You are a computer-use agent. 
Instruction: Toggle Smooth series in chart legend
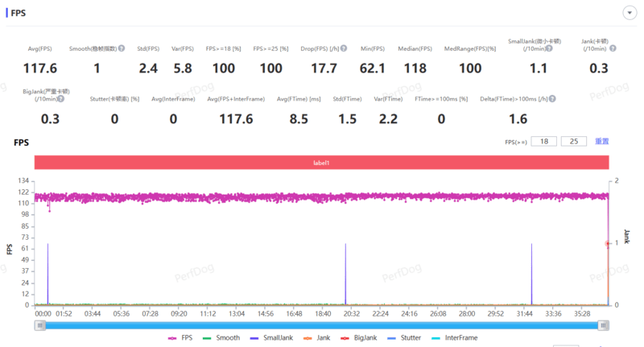pos(224,339)
